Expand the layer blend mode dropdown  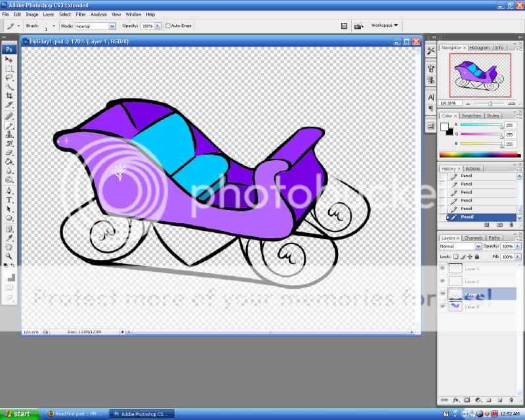tap(460, 246)
